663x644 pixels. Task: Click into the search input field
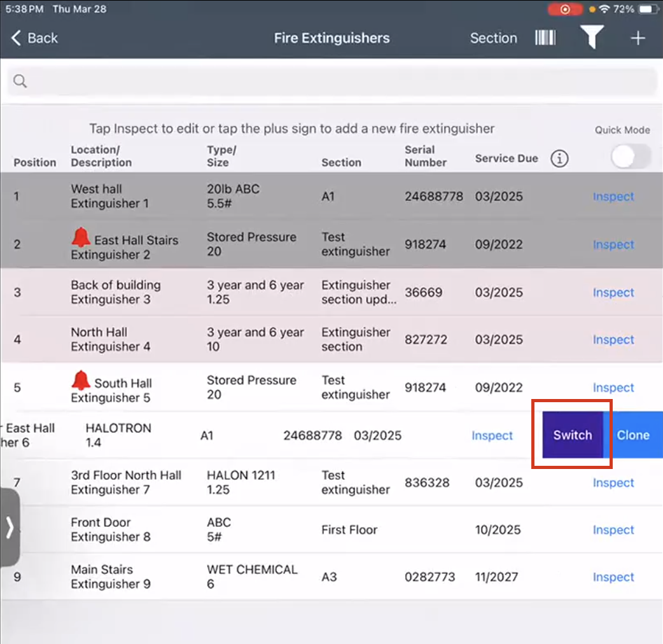pyautogui.click(x=332, y=81)
